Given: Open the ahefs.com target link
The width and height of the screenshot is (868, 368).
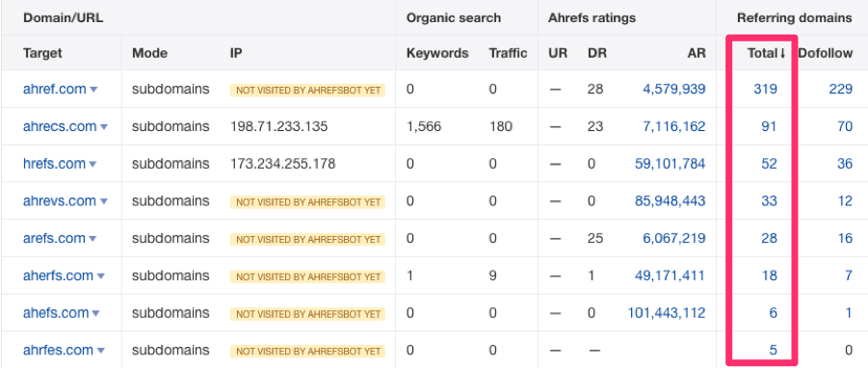Looking at the screenshot, I should point(56,313).
